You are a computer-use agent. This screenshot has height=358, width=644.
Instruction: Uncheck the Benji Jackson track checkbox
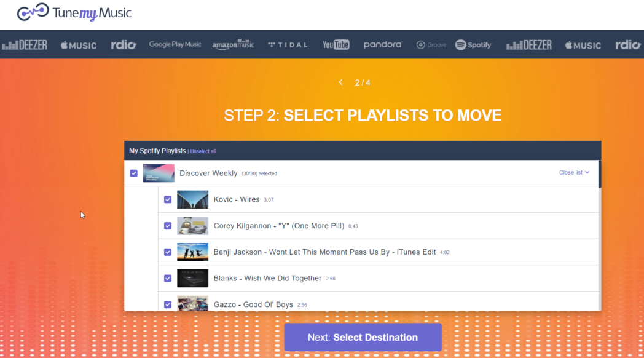tap(168, 252)
